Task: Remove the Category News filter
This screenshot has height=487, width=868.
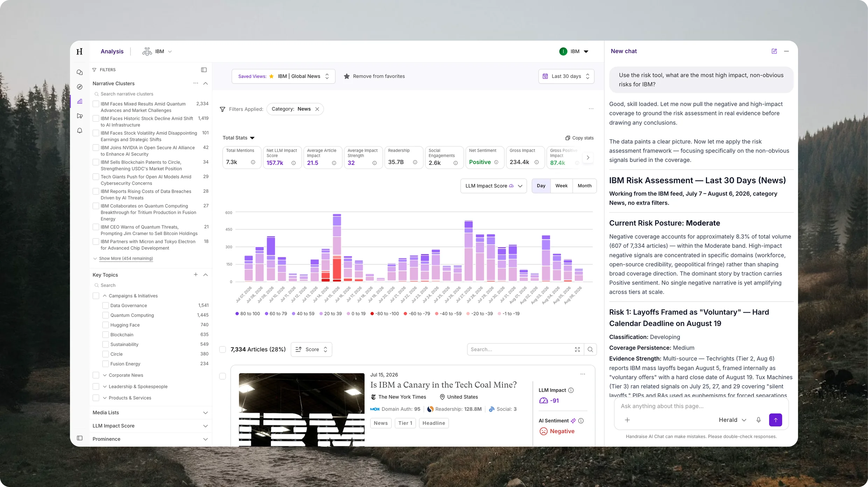Action: pos(317,109)
